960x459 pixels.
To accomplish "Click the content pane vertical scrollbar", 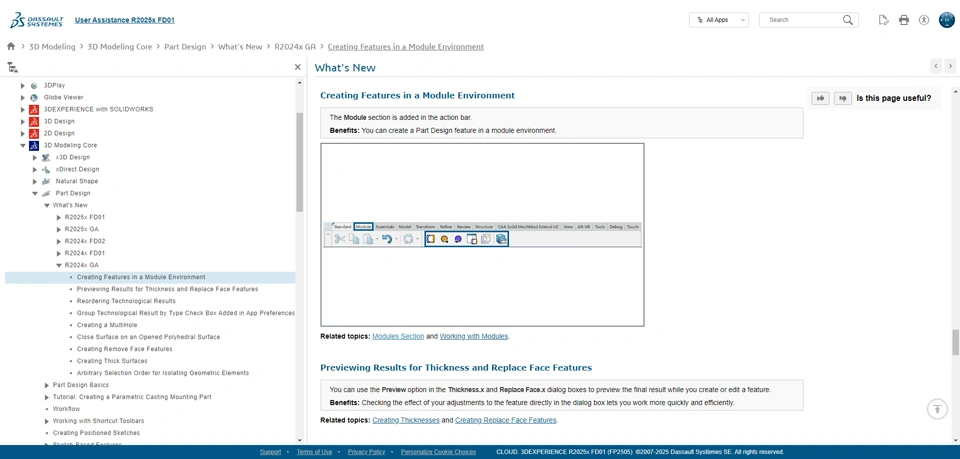I will tap(955, 342).
